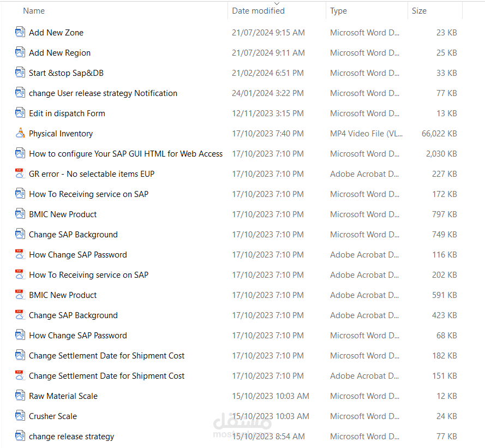
Task: Click the date 21/02/2024 6:51 PM
Action: click(x=268, y=73)
